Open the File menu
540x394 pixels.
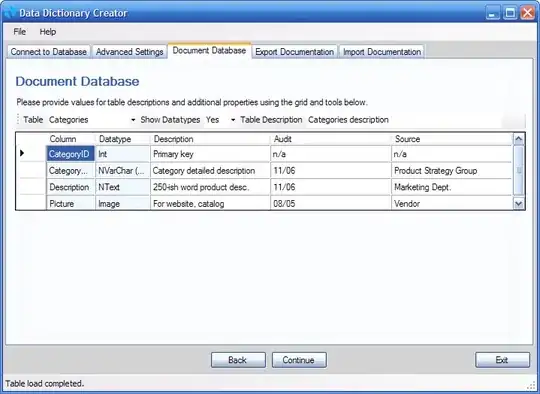point(20,32)
